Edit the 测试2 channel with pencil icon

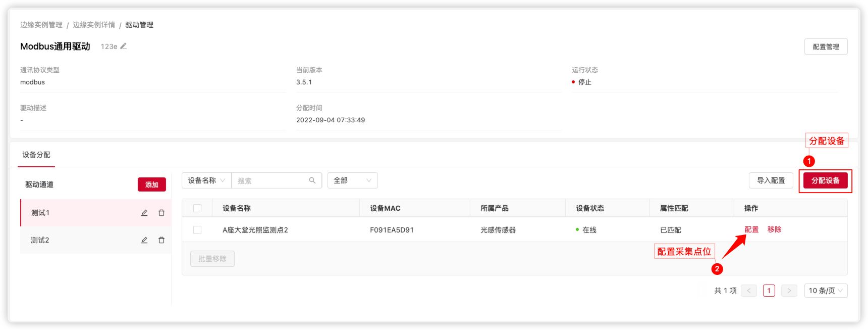click(144, 240)
